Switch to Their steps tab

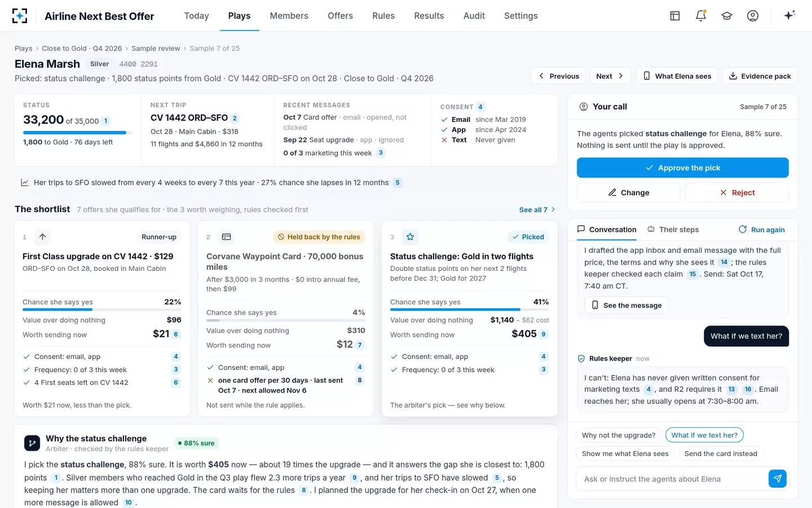(x=673, y=230)
